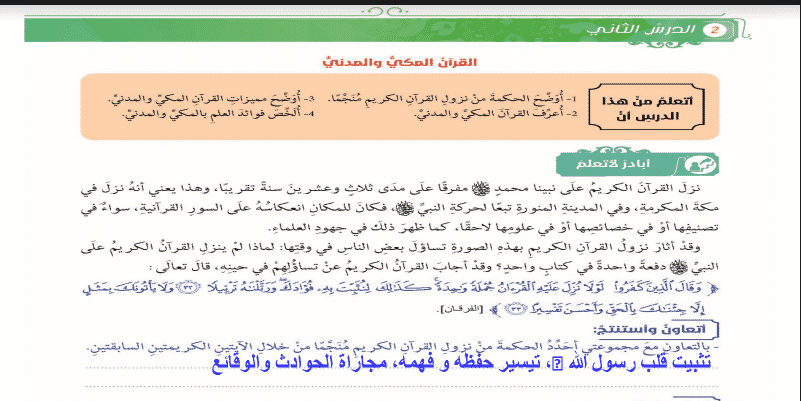
Task: Select objective 2 'أعرف القرآن المكي والمدني'
Action: point(494,114)
